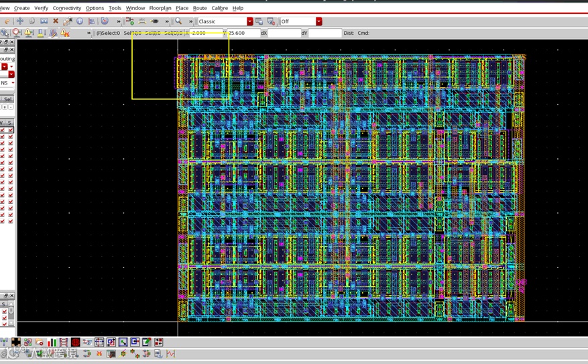
Task: Open the Off dropdown in the toolbar
Action: tap(318, 21)
